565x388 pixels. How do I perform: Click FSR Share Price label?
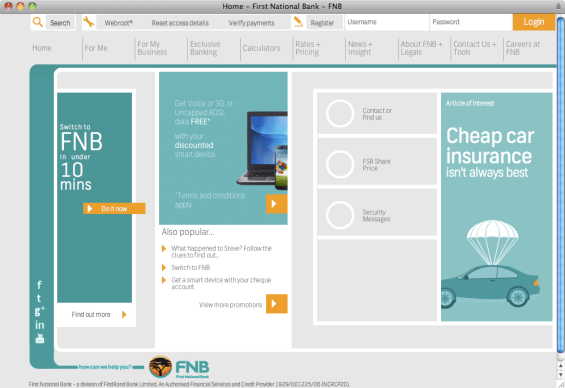coord(376,165)
